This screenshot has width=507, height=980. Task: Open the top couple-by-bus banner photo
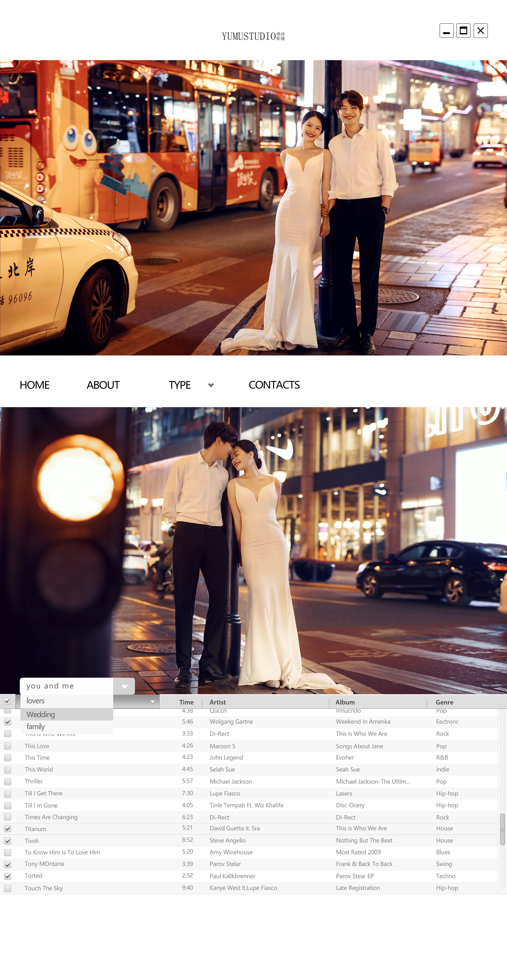pyautogui.click(x=254, y=208)
